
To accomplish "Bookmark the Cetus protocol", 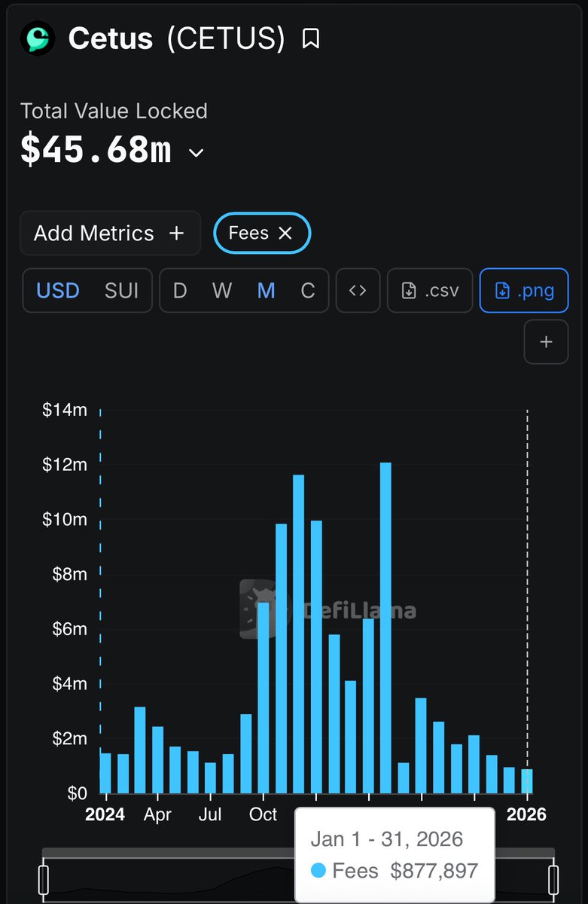I will pyautogui.click(x=310, y=39).
